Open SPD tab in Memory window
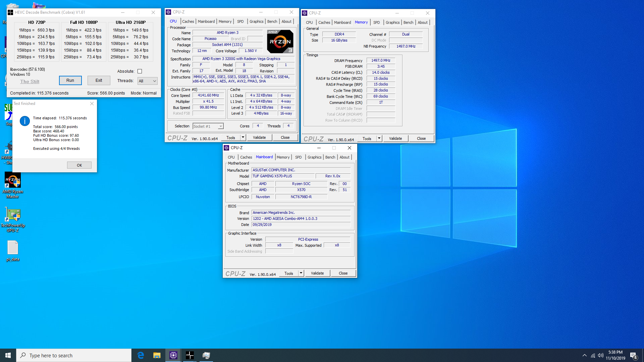Screen dimensions: 644x362 (377, 22)
